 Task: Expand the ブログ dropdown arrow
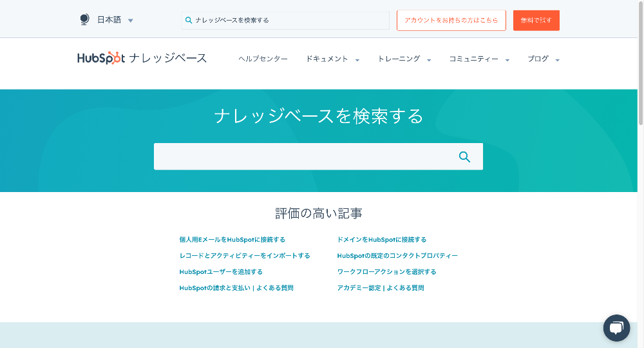coord(557,60)
